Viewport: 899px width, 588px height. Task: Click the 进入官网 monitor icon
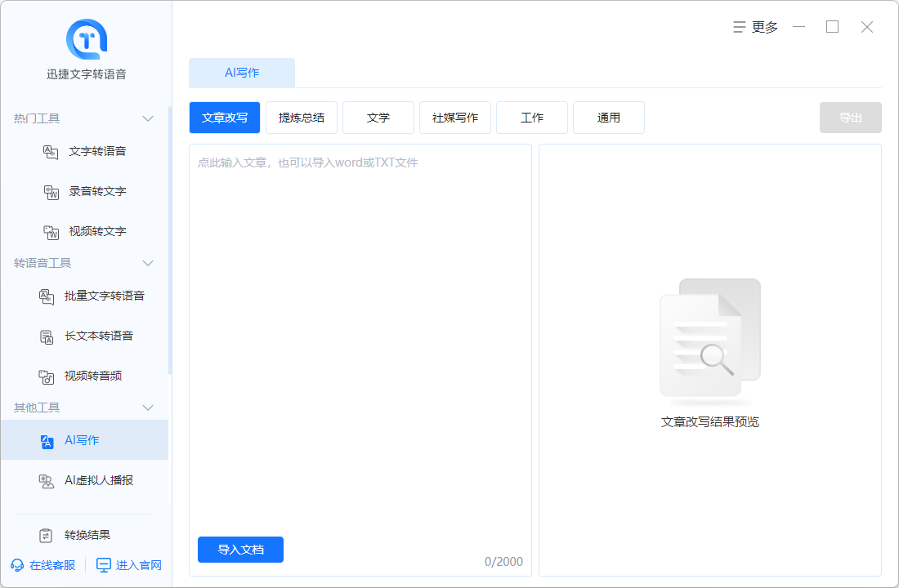pyautogui.click(x=103, y=566)
